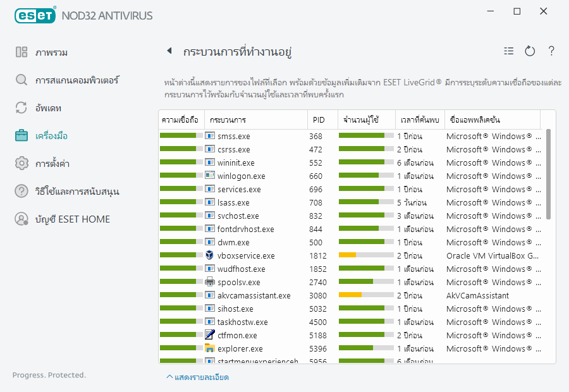This screenshot has width=569, height=392.
Task: Open ภาพรวม in the sidebar
Action: point(52,52)
